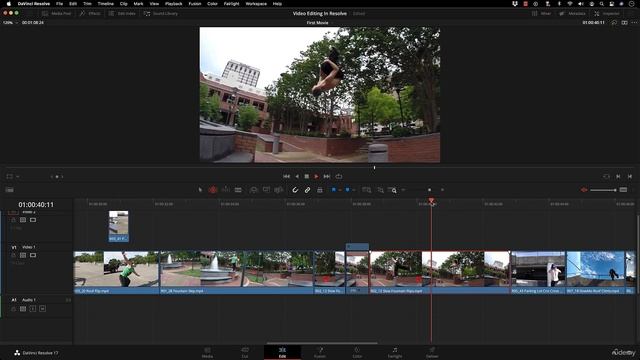Show the Edit Index panel
Viewport: 640px width, 360px height.
pyautogui.click(x=122, y=13)
